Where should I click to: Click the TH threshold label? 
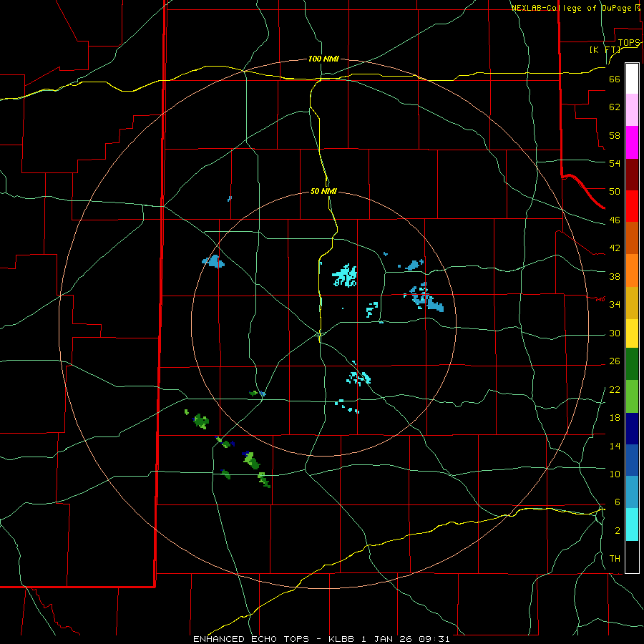pyautogui.click(x=615, y=559)
